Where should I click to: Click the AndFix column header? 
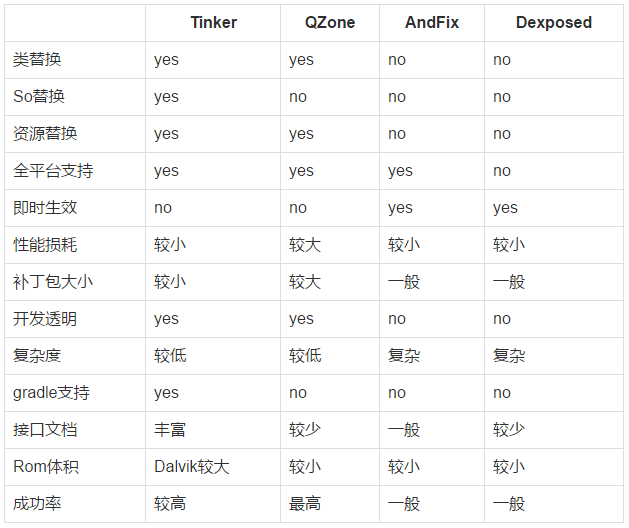click(432, 22)
